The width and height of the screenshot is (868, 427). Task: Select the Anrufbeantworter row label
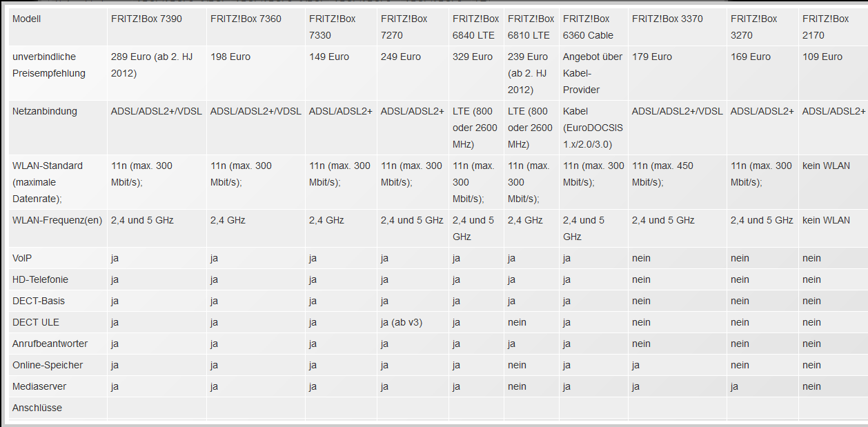pyautogui.click(x=50, y=344)
